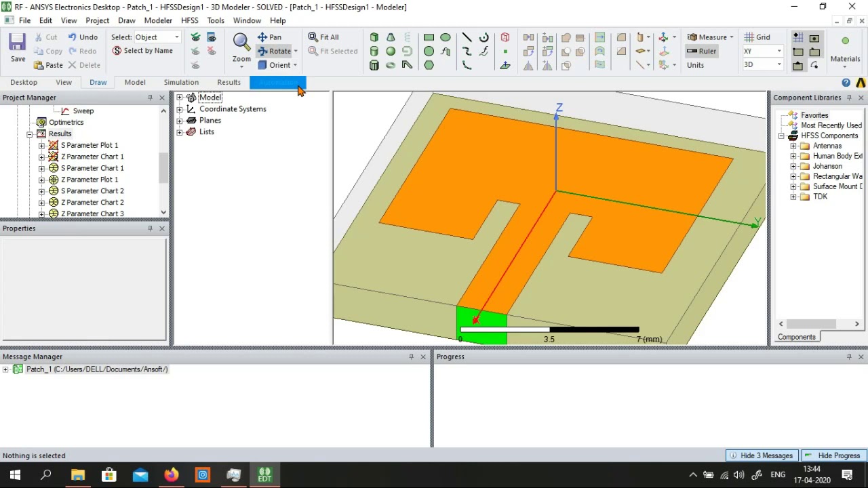This screenshot has height=488, width=868.
Task: Click the Unite boolean icon
Action: click(566, 37)
